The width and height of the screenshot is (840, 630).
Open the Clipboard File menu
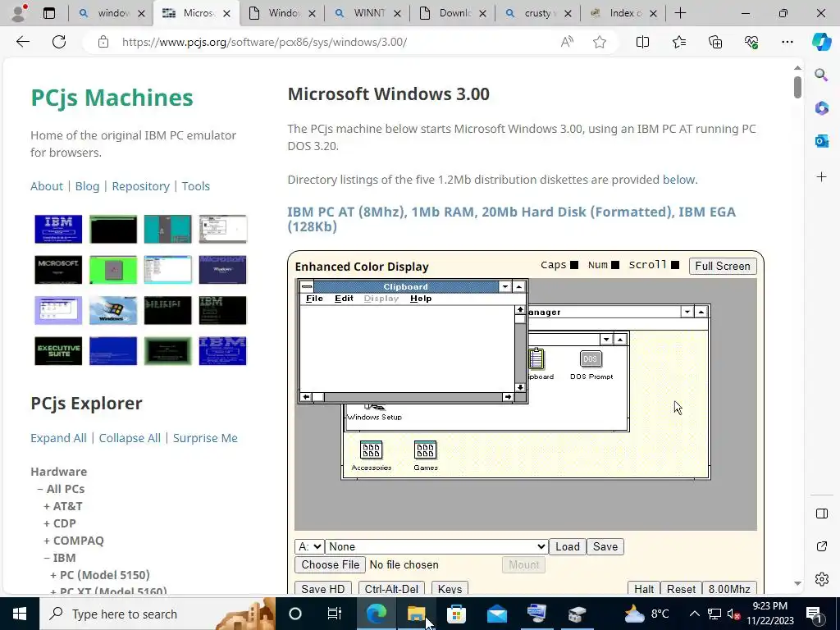[314, 299]
